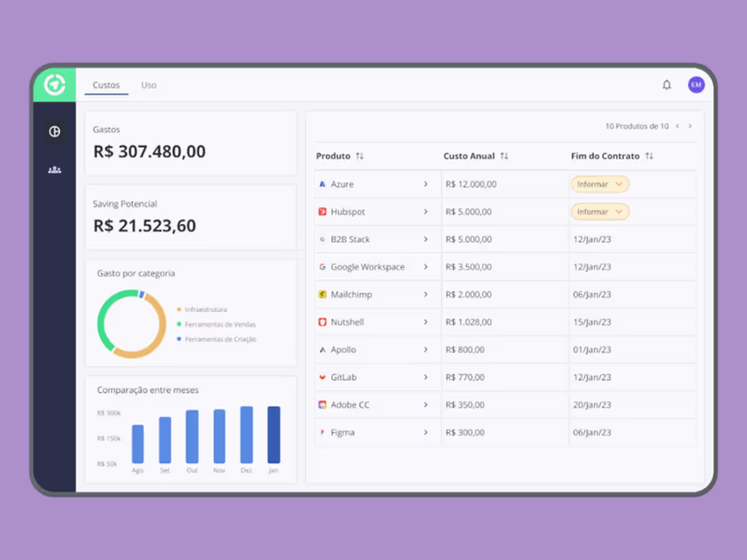Expand the Figma row chevron
The height and width of the screenshot is (560, 747).
coord(425,432)
